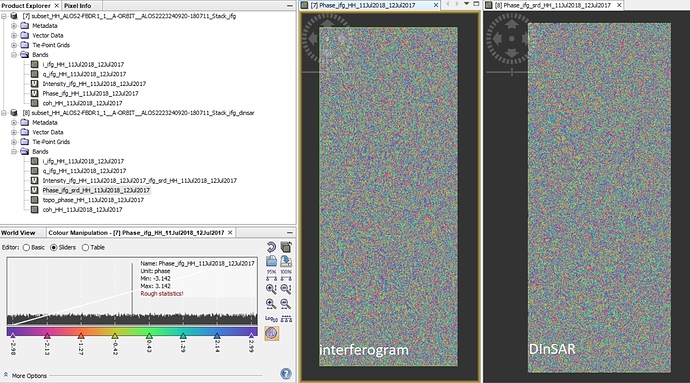Select the Table editor radio button

click(85, 247)
